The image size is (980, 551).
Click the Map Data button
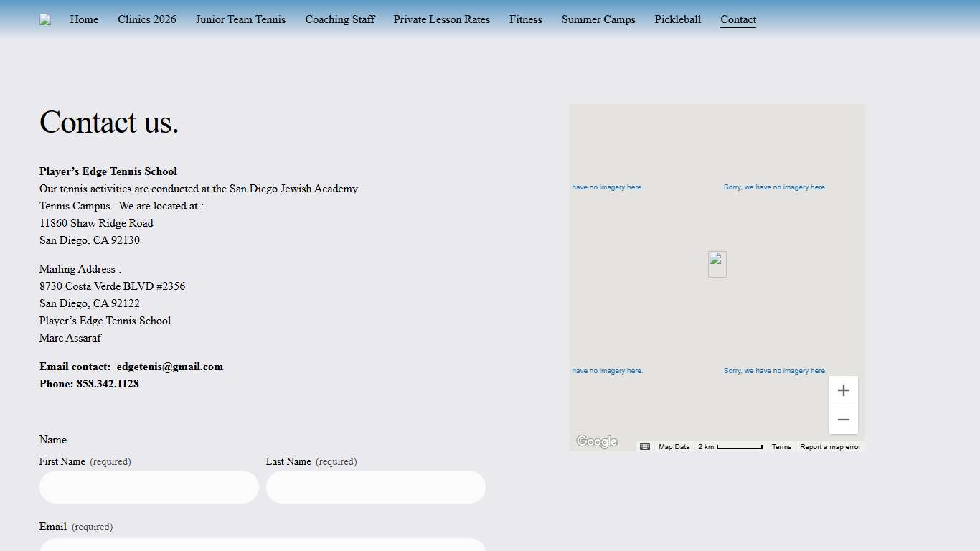coord(674,447)
